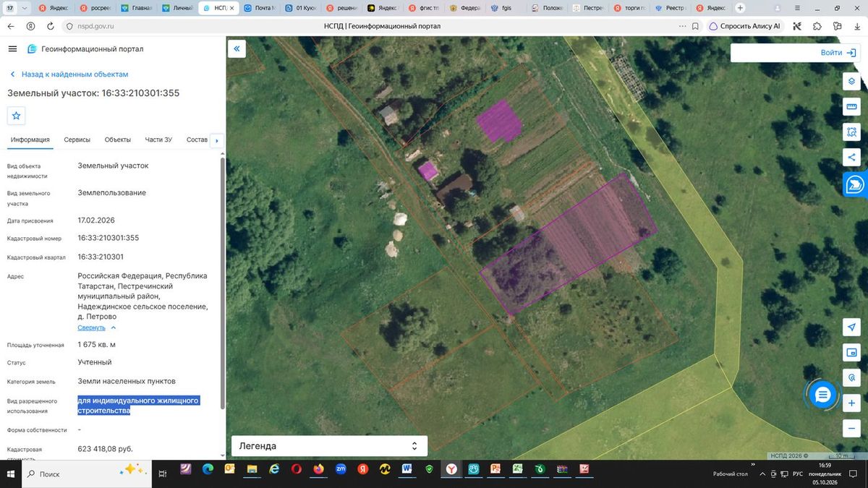
Task: Open the Windows Start menu
Action: pos(11,474)
